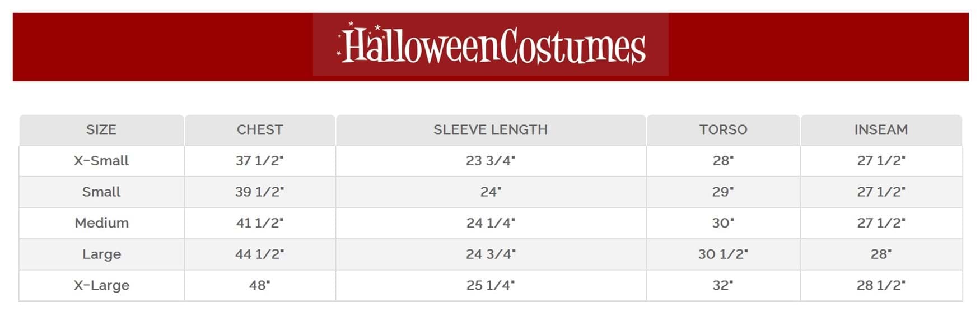Click the INSEAM column header
Viewport: 980px width, 320px height.
coord(881,130)
